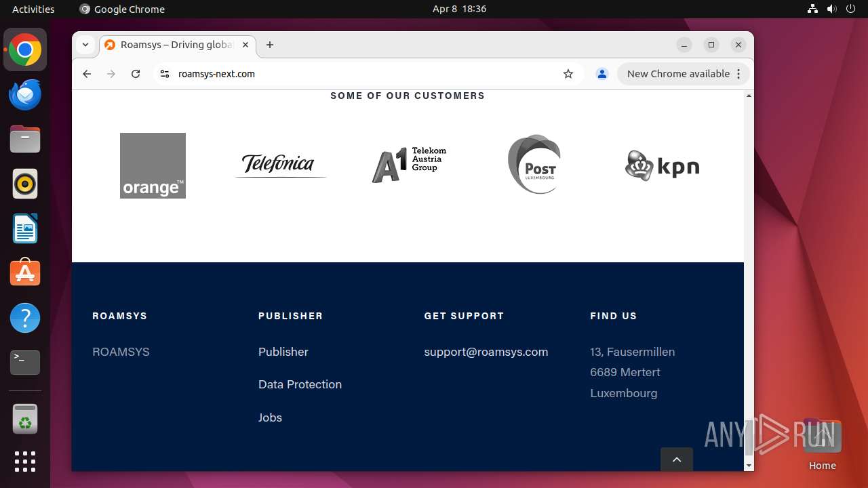The height and width of the screenshot is (488, 868).
Task: Close the Roamsys tab
Action: [x=245, y=45]
